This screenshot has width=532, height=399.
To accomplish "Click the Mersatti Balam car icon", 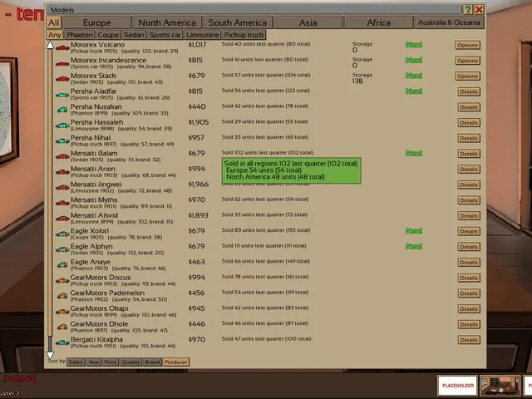I will 62,157.
